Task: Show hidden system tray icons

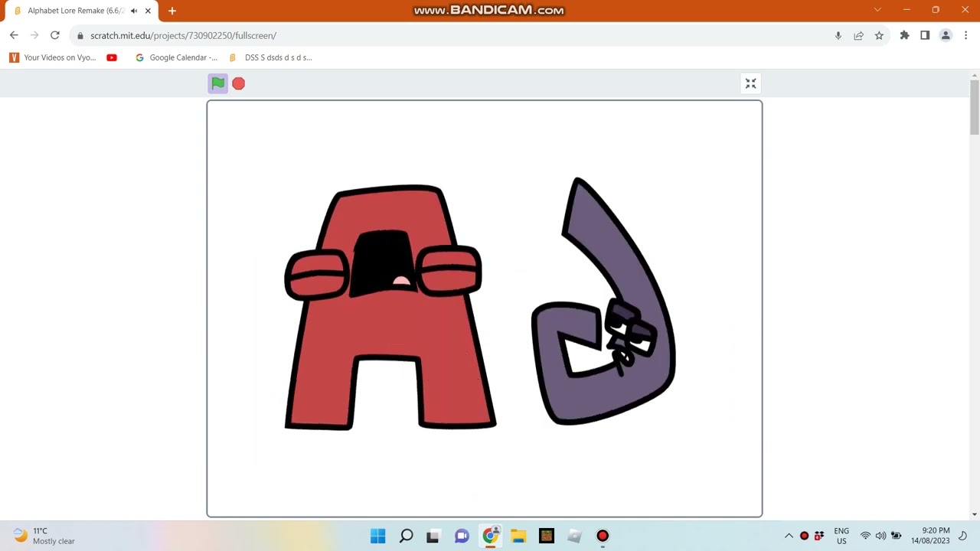Action: tap(789, 536)
